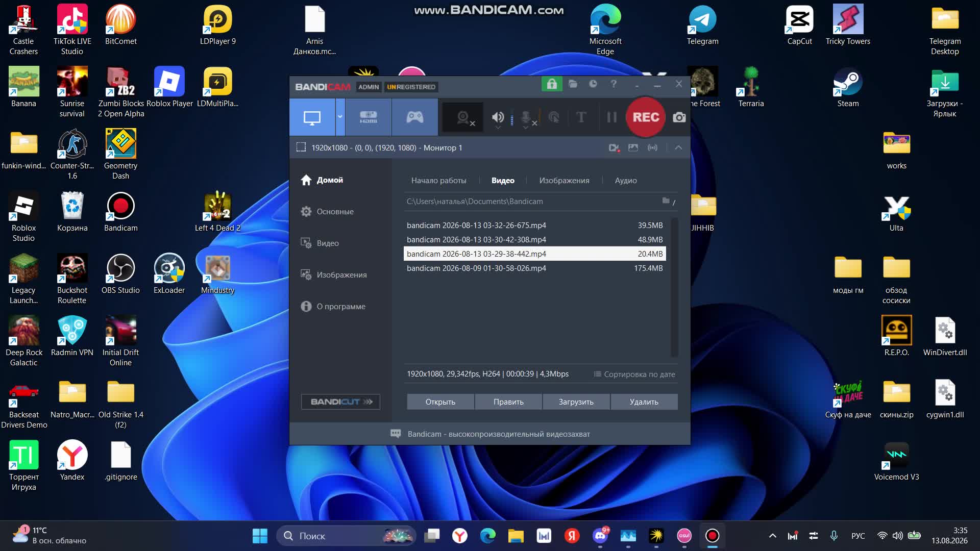Click the UNREGISTERED badge
The width and height of the screenshot is (980, 551).
(x=411, y=87)
